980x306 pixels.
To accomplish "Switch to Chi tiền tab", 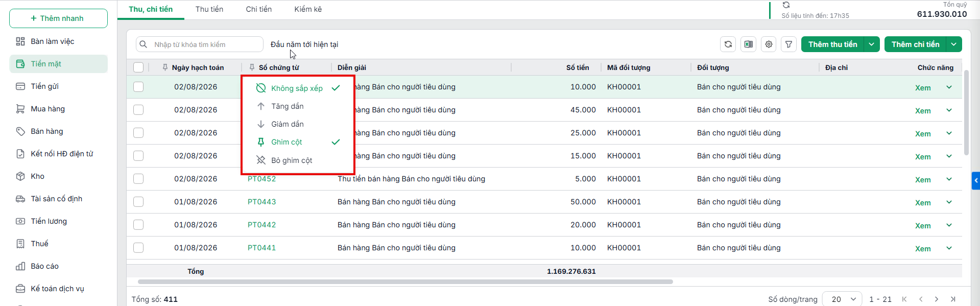I will [259, 9].
